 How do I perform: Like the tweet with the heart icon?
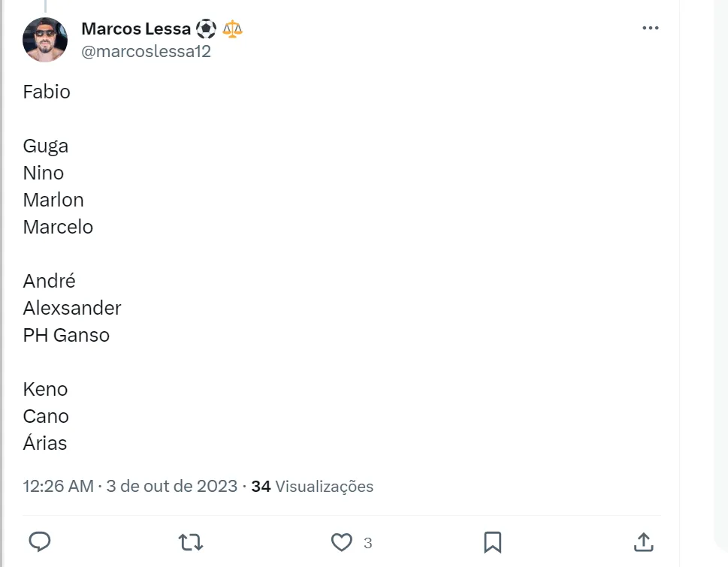(342, 542)
